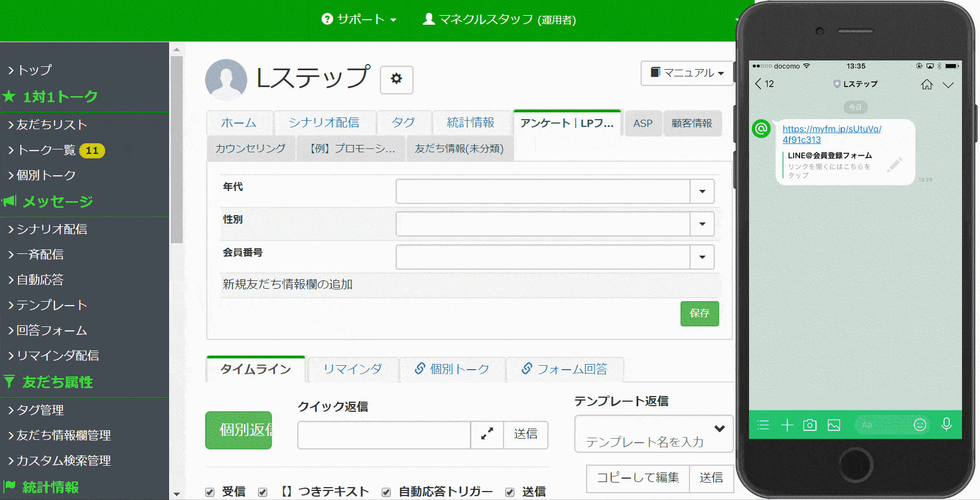Expand the 会員番号 dropdown arrow
Screen dimensions: 980x500
coord(702,257)
